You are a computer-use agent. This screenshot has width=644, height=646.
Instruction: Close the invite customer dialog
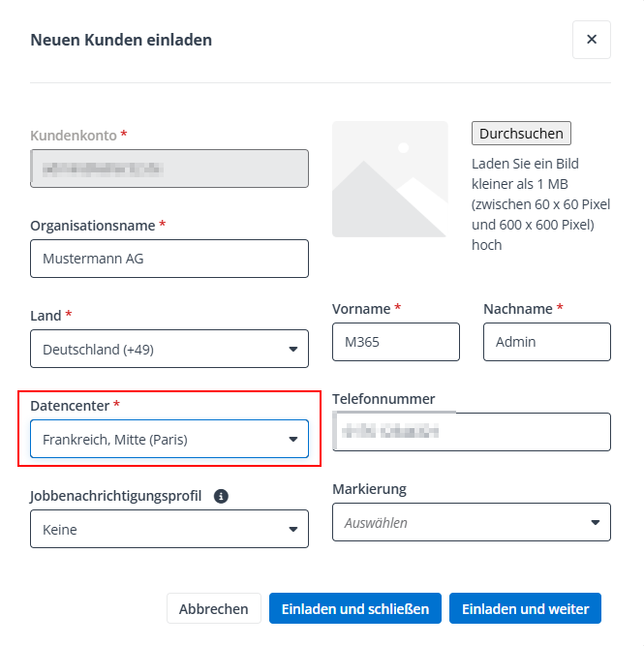coord(591,40)
